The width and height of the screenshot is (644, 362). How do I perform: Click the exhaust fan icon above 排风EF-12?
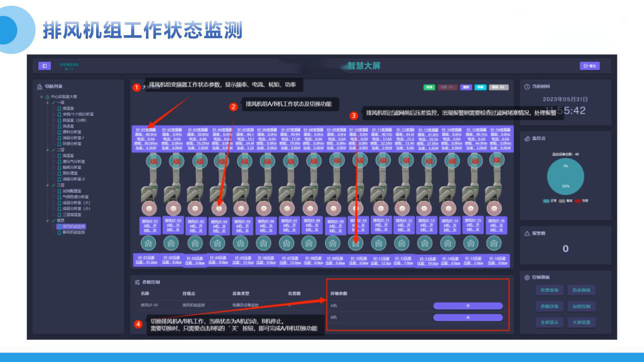tap(403, 208)
